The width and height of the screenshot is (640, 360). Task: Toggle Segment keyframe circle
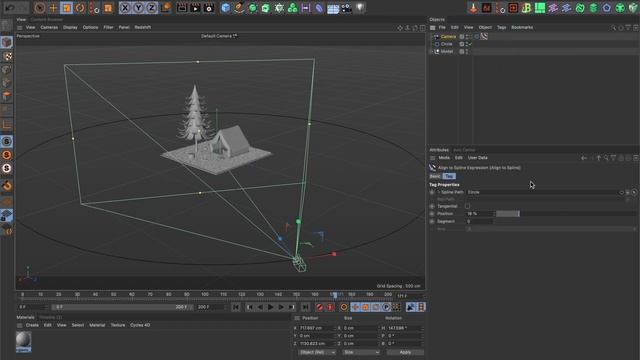(432, 222)
